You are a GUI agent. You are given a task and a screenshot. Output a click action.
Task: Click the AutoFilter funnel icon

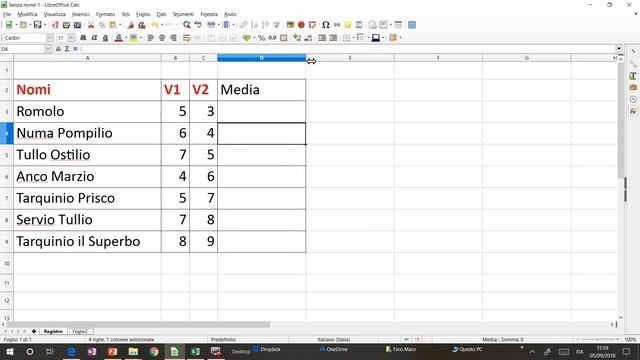pyautogui.click(x=276, y=25)
